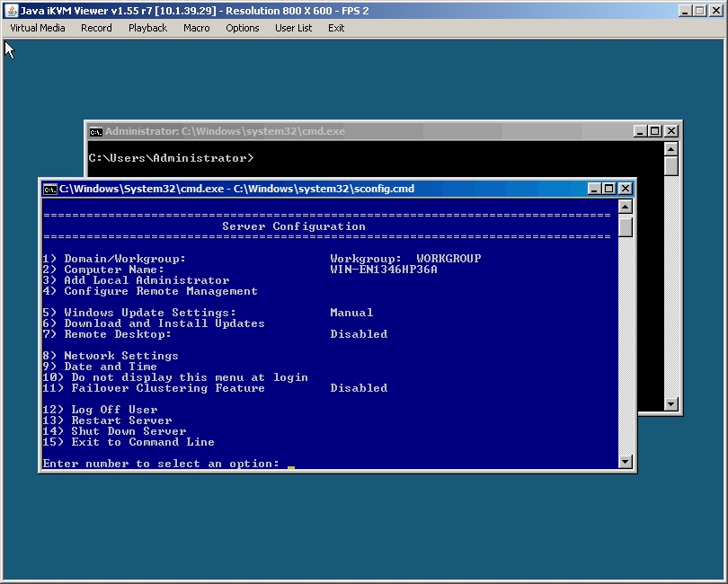Click the cmd icon of the Administrator window
Screen dimensions: 728x584
point(96,132)
